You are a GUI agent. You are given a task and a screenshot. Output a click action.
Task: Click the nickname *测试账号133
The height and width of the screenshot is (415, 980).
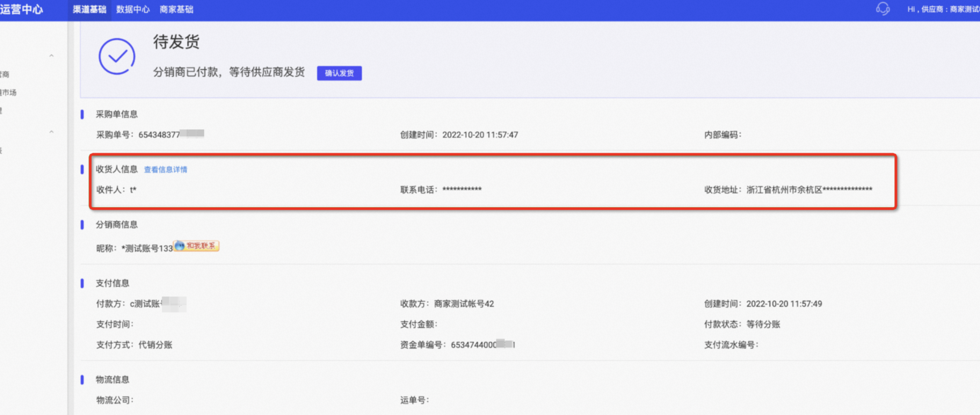click(147, 248)
